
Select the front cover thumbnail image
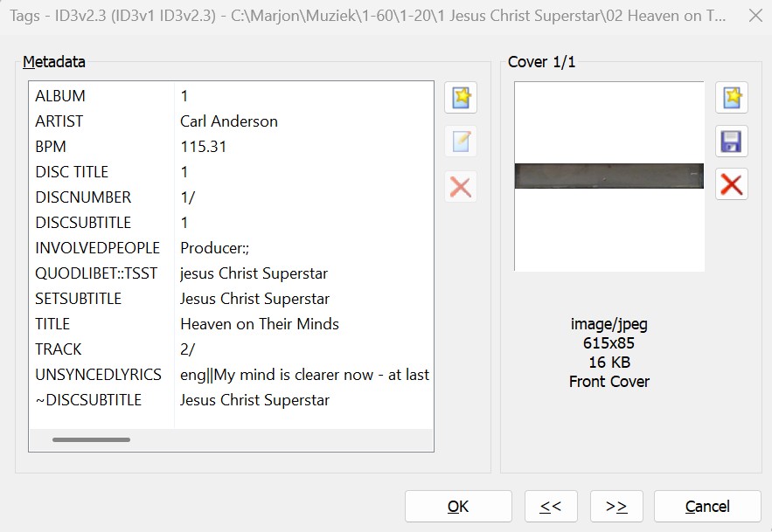(609, 176)
